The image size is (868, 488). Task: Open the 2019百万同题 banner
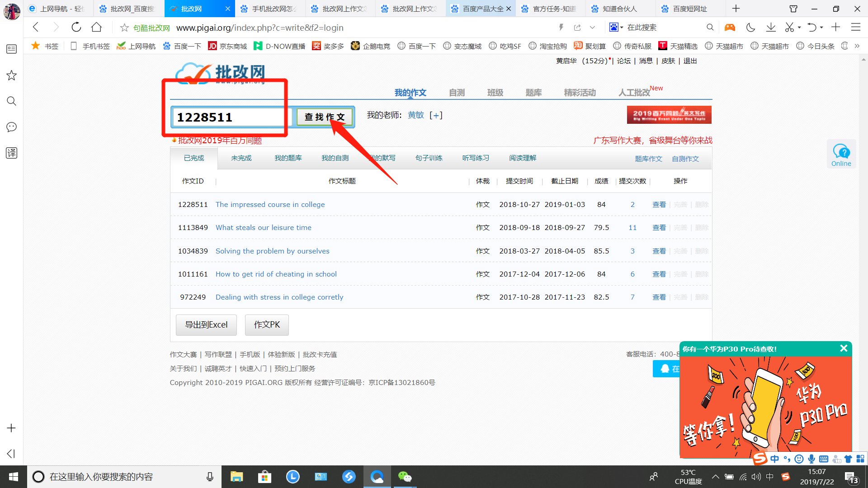click(669, 115)
